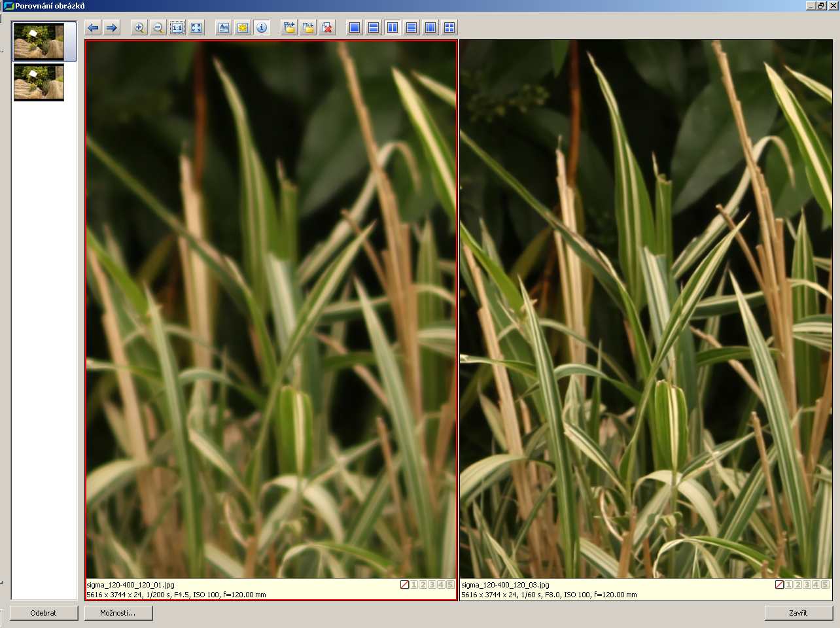Switch to two side-by-side columns layout
The height and width of the screenshot is (628, 840).
click(x=393, y=27)
